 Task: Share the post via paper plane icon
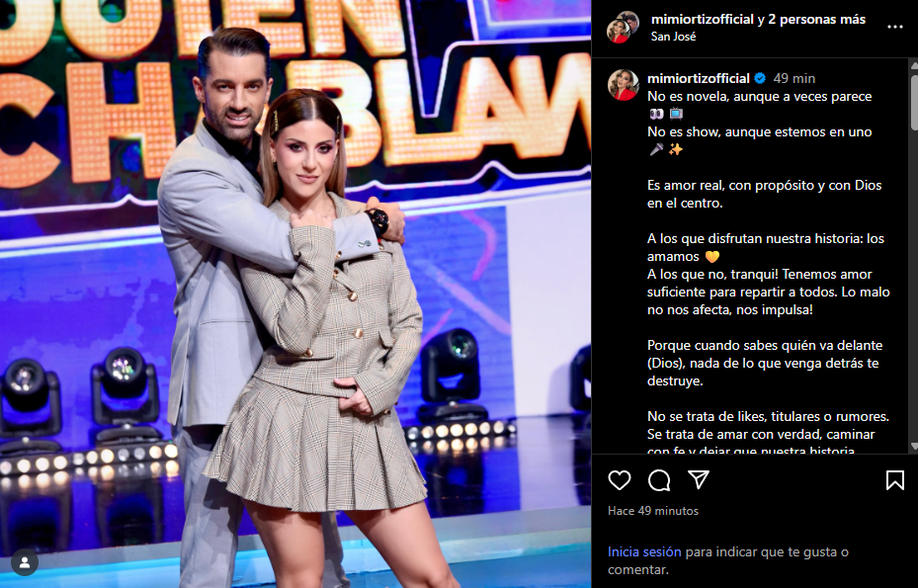point(699,479)
